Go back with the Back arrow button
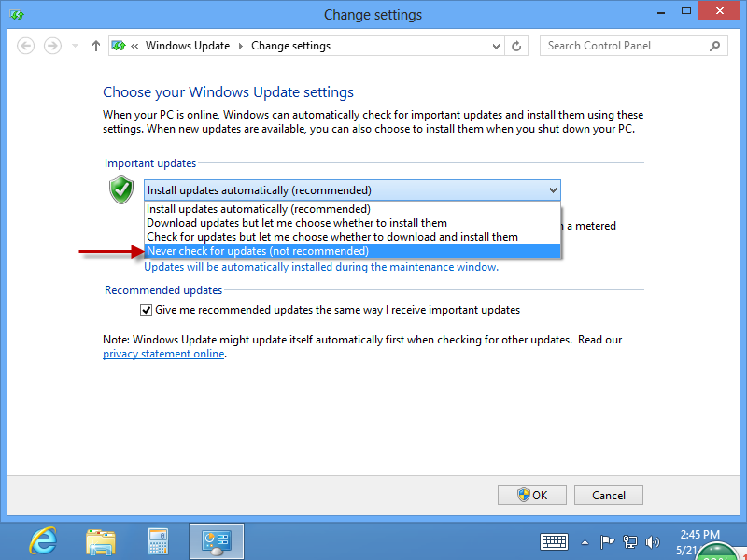 point(26,46)
